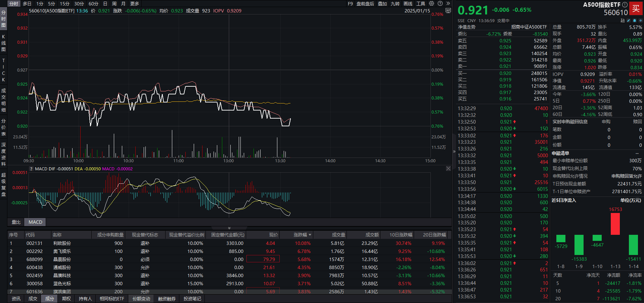Collapse the chart panel with the down chevron
This screenshot has width=644, height=303.
229,228
